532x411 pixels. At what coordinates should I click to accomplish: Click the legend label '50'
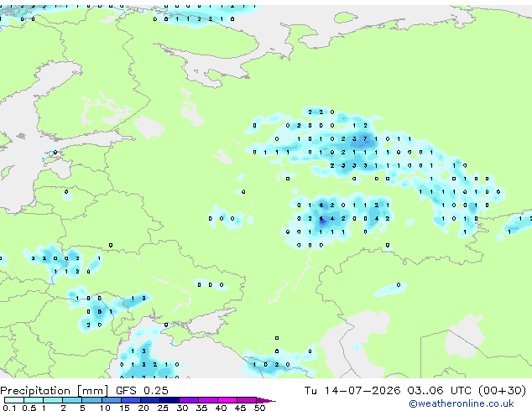click(259, 408)
